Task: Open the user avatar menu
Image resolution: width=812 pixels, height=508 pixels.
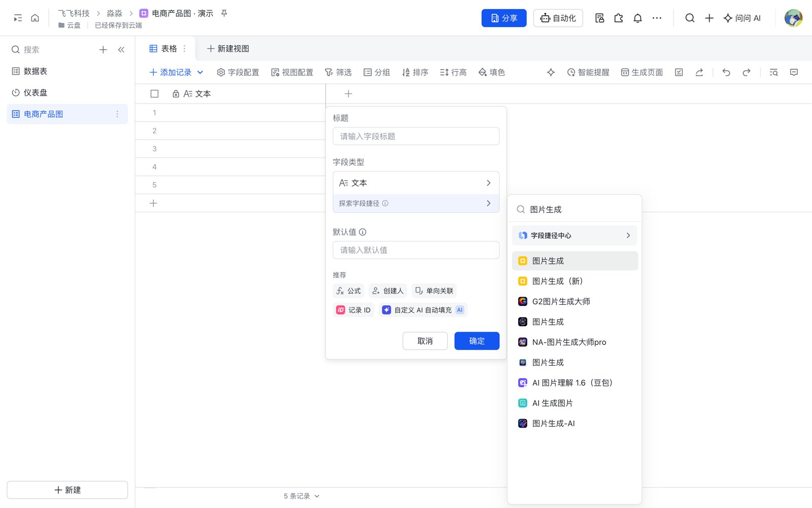Action: tap(793, 18)
